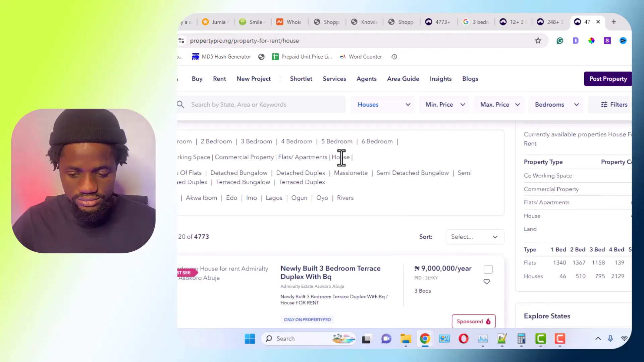Filter by Lagos state link
The height and width of the screenshot is (362, 644).
point(274,198)
